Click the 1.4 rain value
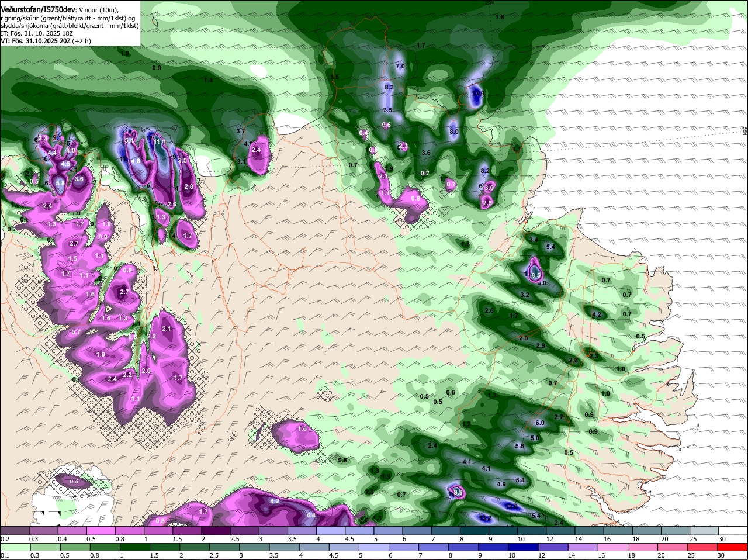This screenshot has width=748, height=560. click(x=208, y=80)
